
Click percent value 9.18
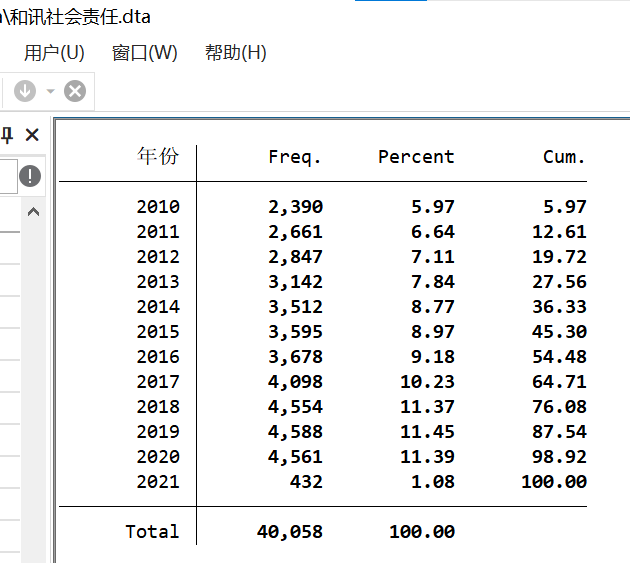pyautogui.click(x=433, y=356)
